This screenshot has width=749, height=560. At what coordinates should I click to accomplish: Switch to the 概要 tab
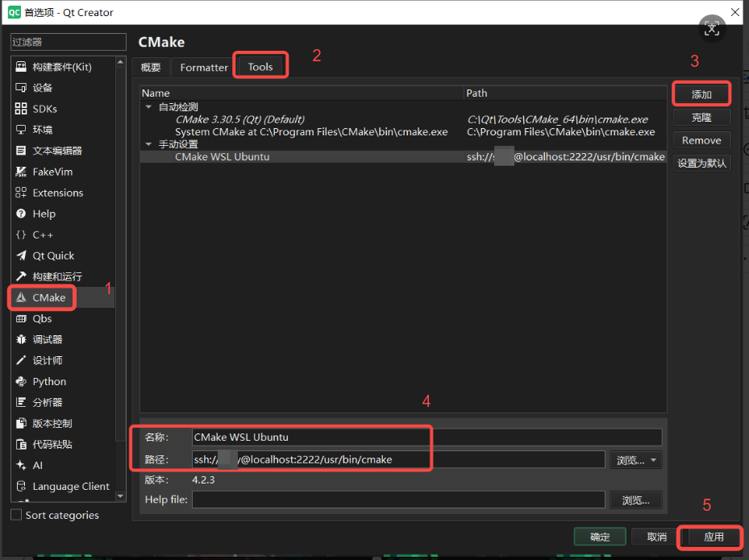coord(151,68)
